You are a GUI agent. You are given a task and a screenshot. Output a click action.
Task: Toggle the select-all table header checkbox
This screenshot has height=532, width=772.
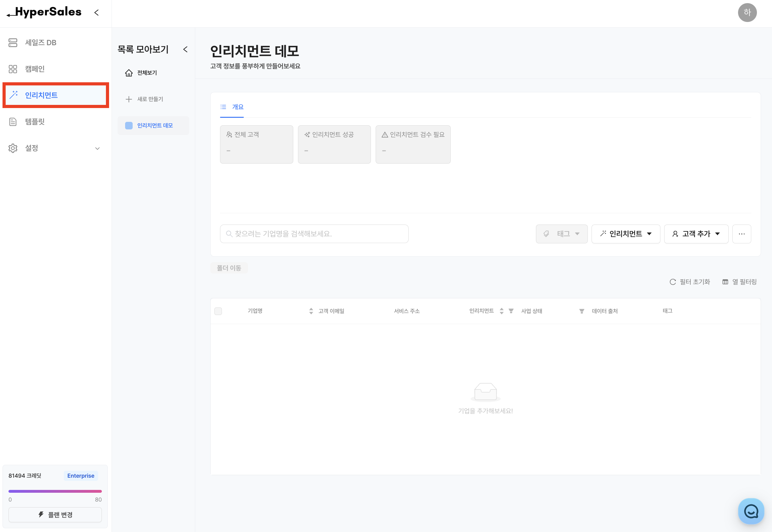218,311
